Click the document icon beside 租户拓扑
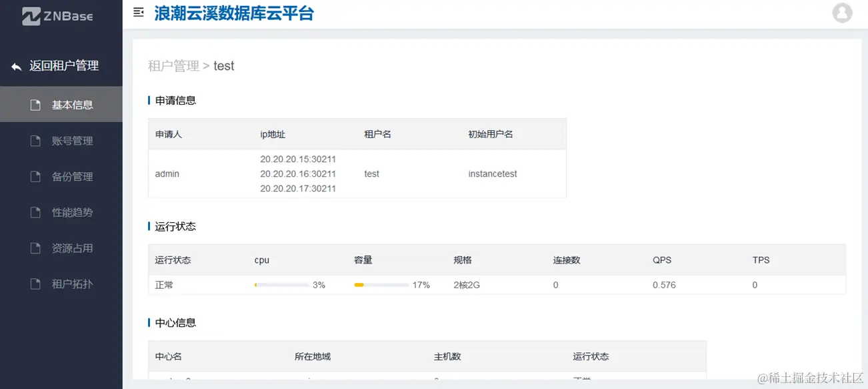Image resolution: width=868 pixels, height=389 pixels. point(36,284)
